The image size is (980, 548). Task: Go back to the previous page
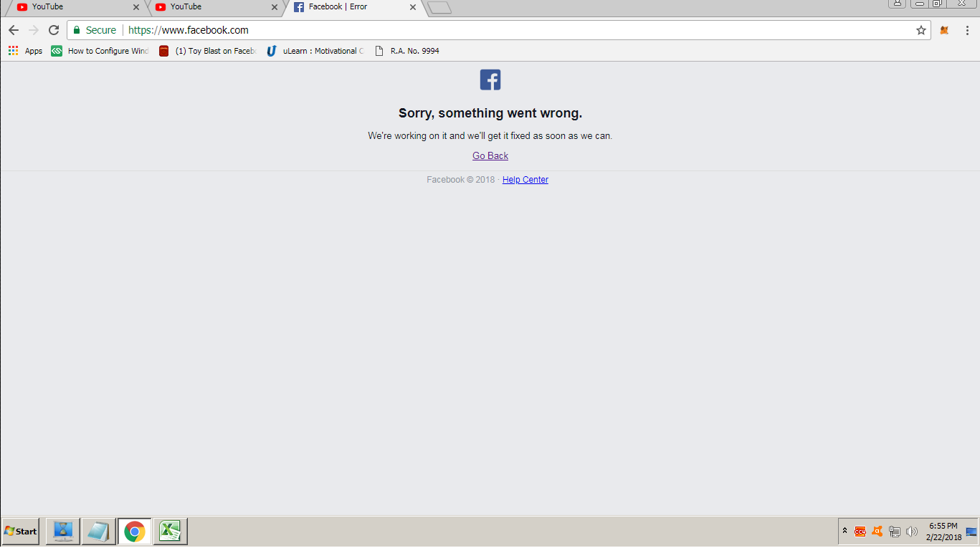click(x=13, y=30)
